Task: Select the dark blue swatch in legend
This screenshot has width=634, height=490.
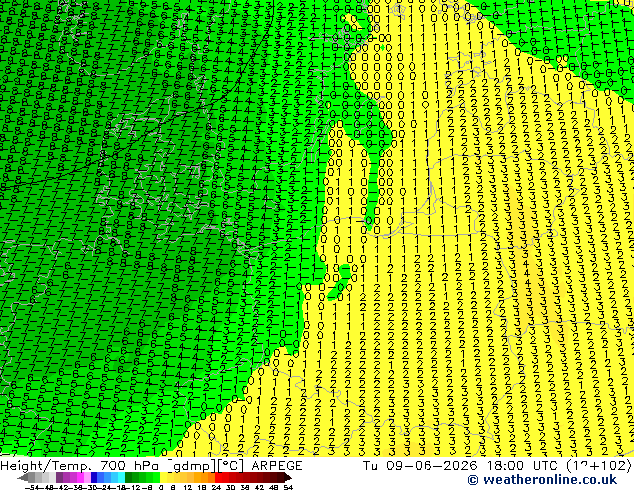Action: click(x=94, y=477)
